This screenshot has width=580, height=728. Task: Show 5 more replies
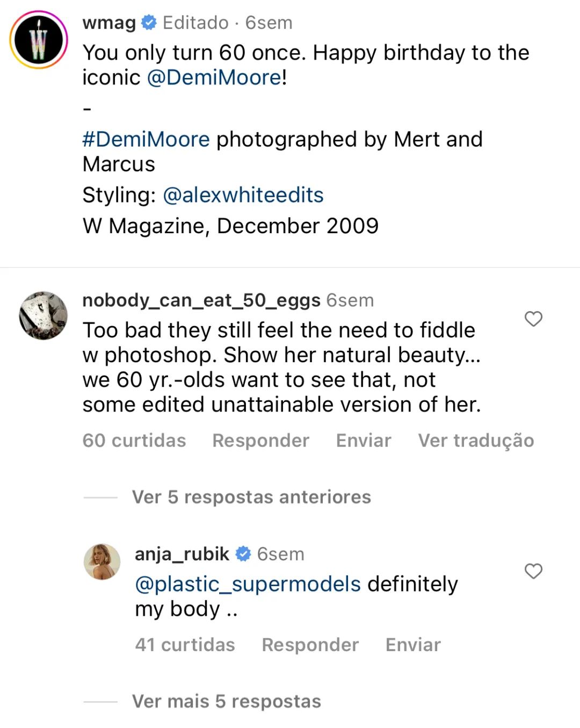pos(226,701)
